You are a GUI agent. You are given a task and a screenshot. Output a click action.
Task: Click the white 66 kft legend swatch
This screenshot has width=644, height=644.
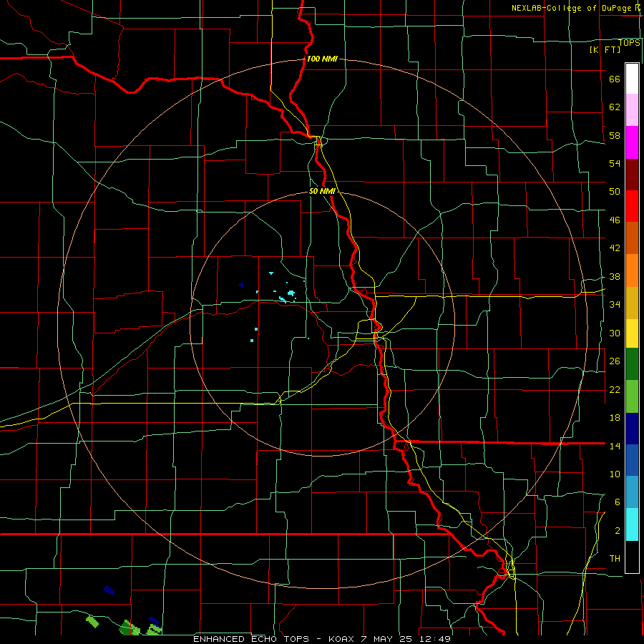[x=632, y=79]
